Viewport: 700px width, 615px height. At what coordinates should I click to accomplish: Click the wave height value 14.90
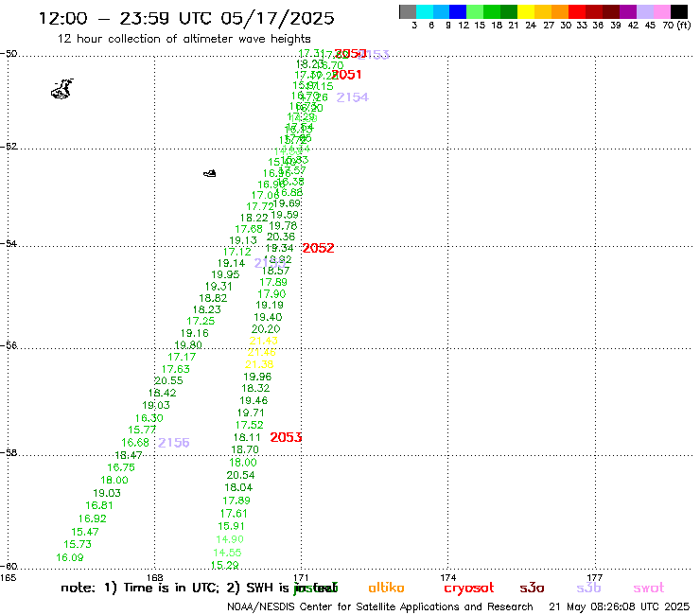click(x=230, y=539)
